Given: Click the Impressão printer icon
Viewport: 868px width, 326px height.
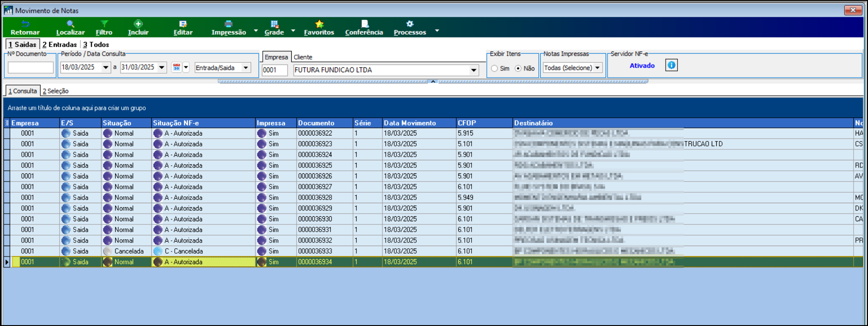Looking at the screenshot, I should 229,24.
